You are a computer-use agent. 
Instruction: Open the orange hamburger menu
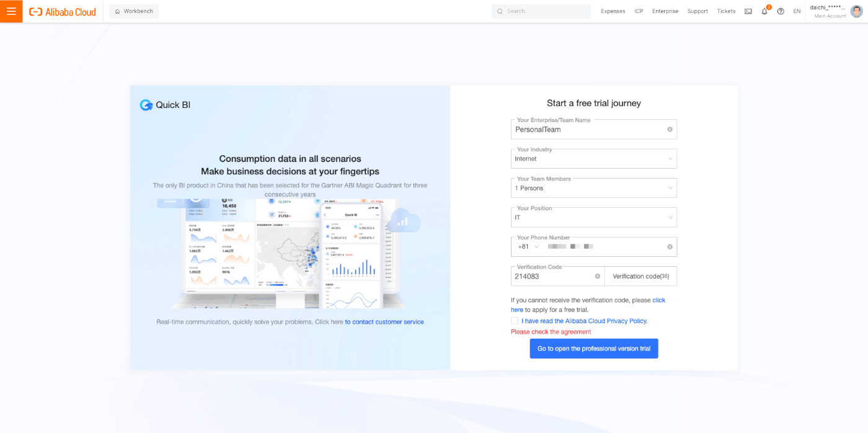coord(11,11)
